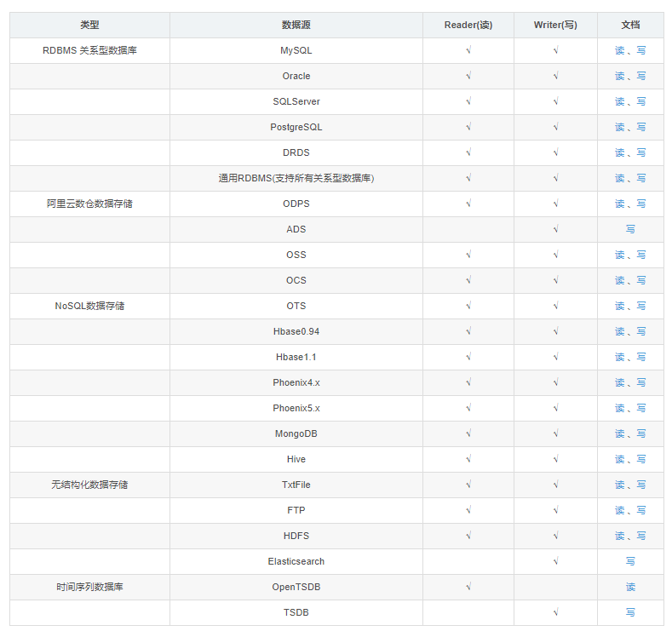Select the 类型 column header
672x637 pixels.
(89, 26)
